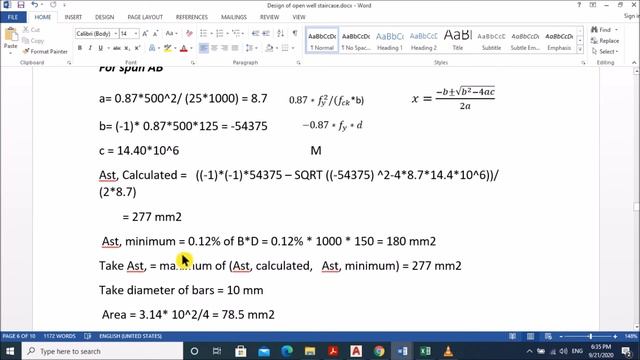Image resolution: width=640 pixels, height=360 pixels.
Task: Click the Windows Start button
Action: tap(10, 351)
